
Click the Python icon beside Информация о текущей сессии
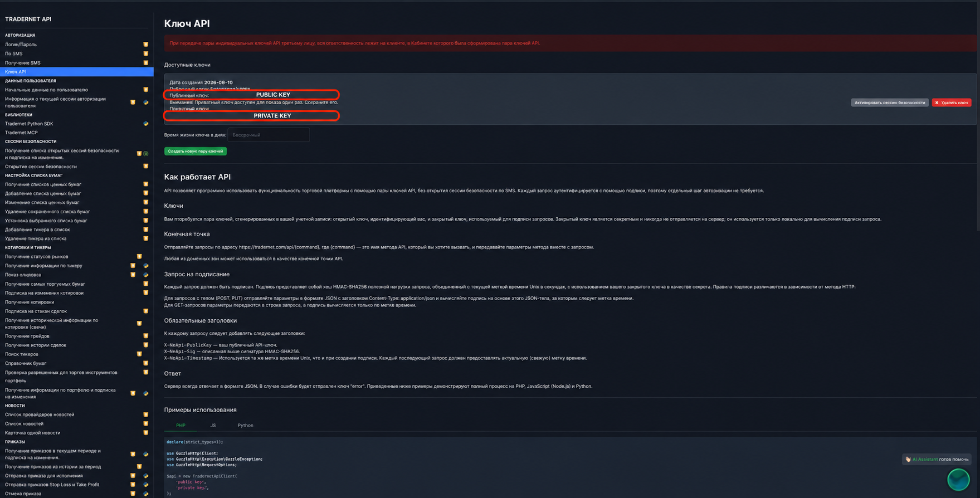[x=146, y=102]
